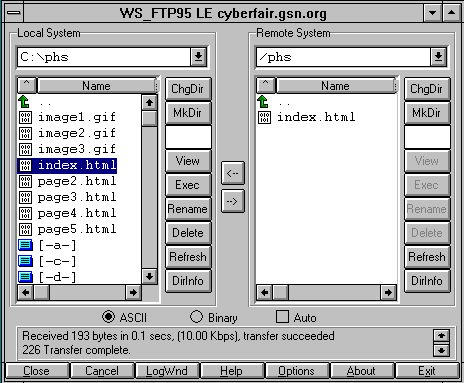Click the file icon beside page3.html
Viewport: 464px width, 383px height.
pyautogui.click(x=26, y=197)
